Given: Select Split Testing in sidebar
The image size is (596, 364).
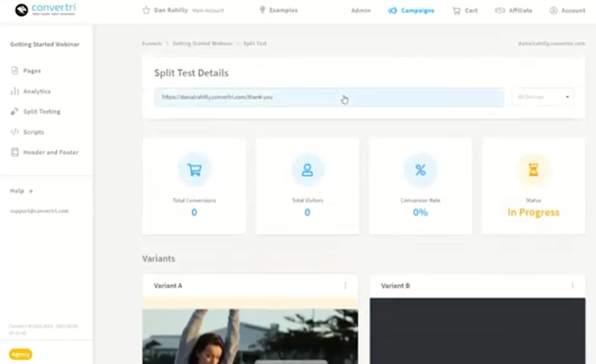Looking at the screenshot, I should 41,112.
